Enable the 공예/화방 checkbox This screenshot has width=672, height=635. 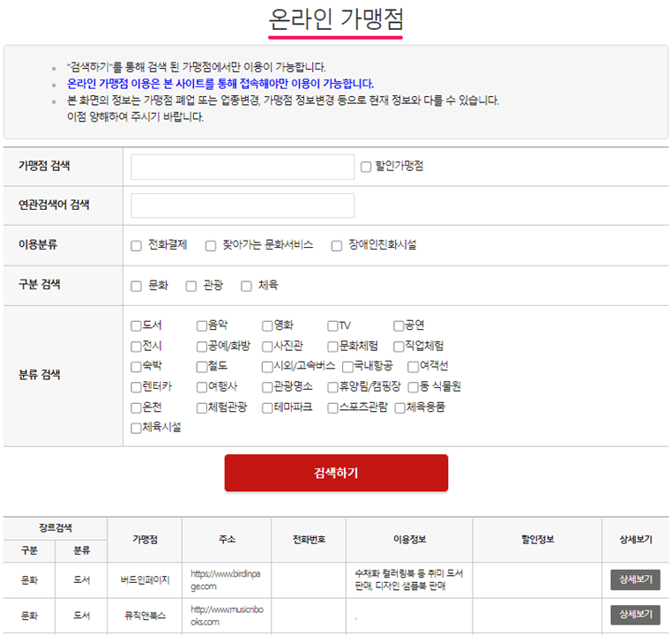click(202, 347)
